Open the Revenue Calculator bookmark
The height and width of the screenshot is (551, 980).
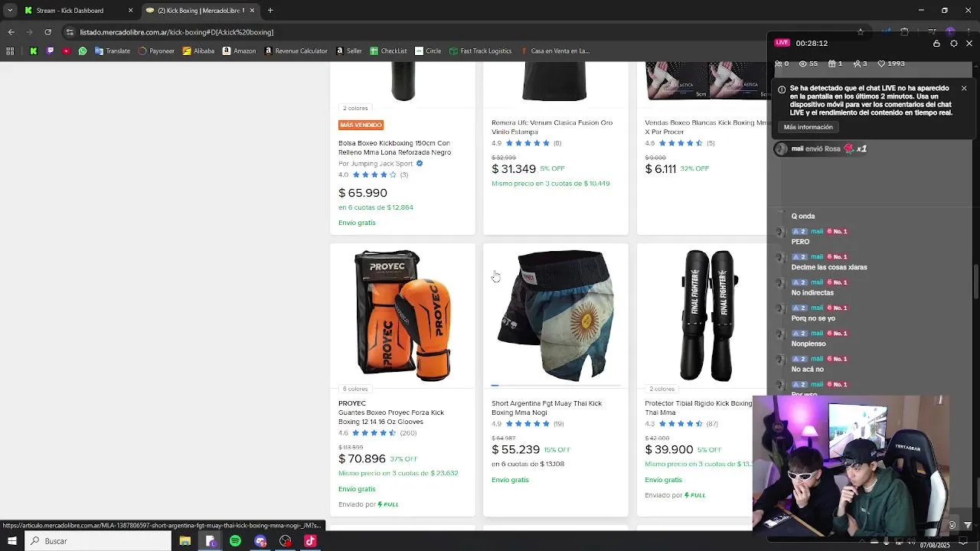(x=296, y=51)
